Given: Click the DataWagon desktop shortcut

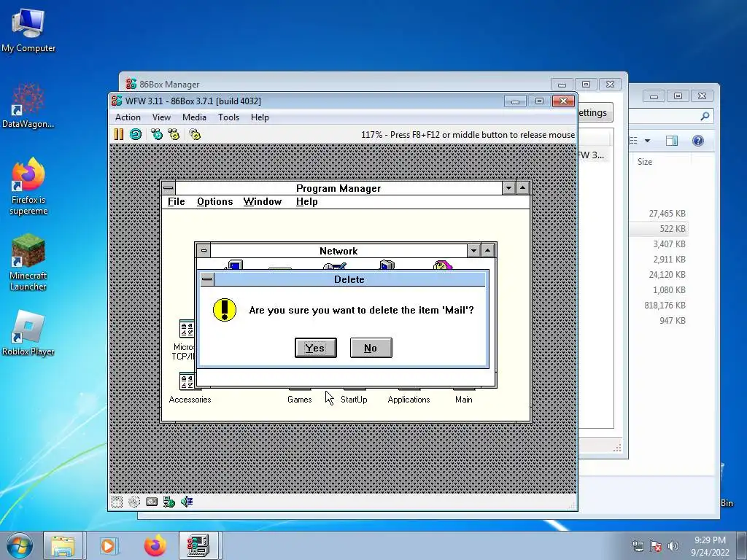Looking at the screenshot, I should [x=28, y=106].
